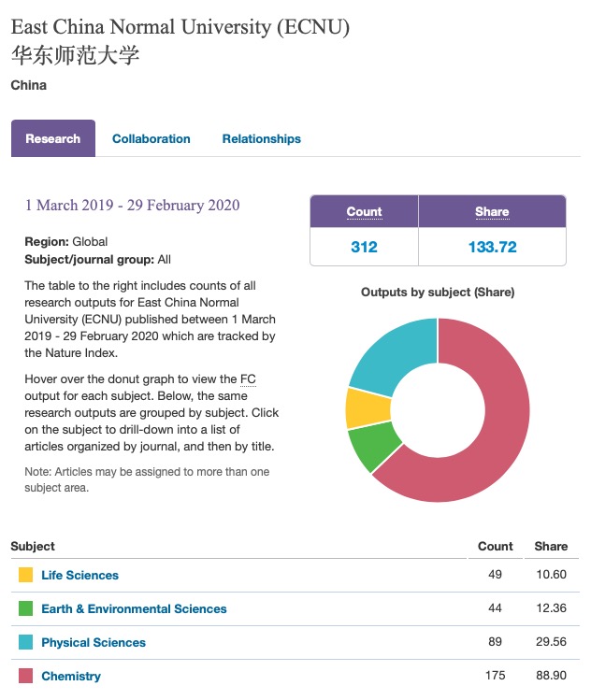Click the Share header in summary box
The height and width of the screenshot is (700, 591).
[492, 211]
